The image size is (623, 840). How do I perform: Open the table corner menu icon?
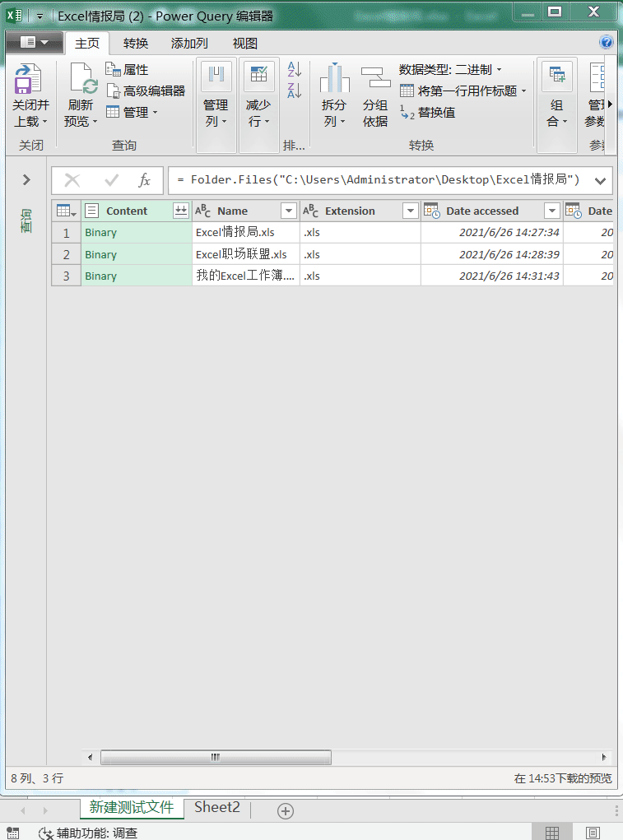tap(66, 211)
